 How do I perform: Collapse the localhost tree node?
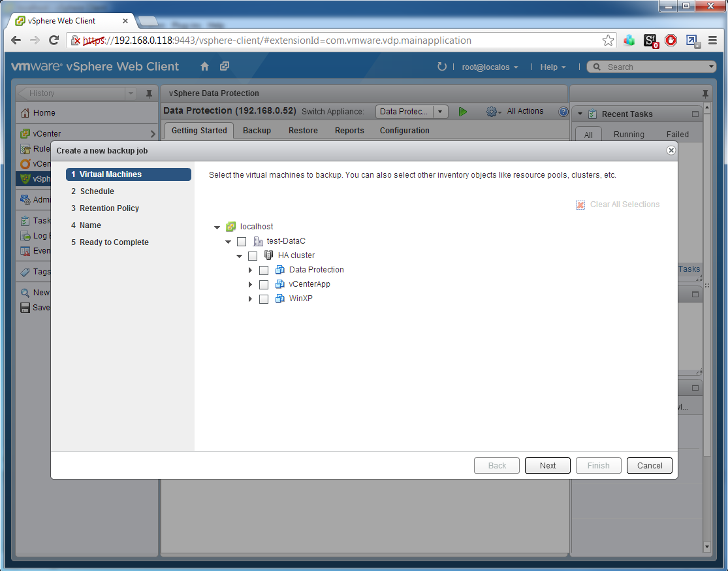[x=217, y=227]
